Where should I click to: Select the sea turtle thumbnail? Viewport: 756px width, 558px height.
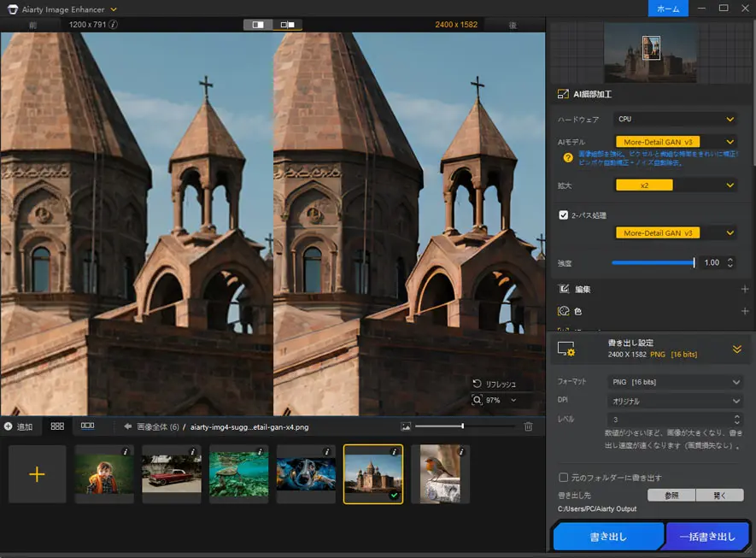coord(238,474)
